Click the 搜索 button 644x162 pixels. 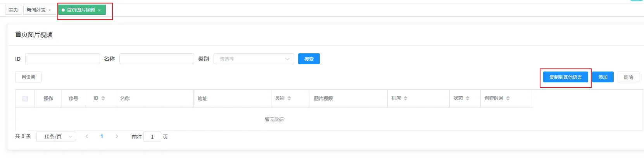309,59
